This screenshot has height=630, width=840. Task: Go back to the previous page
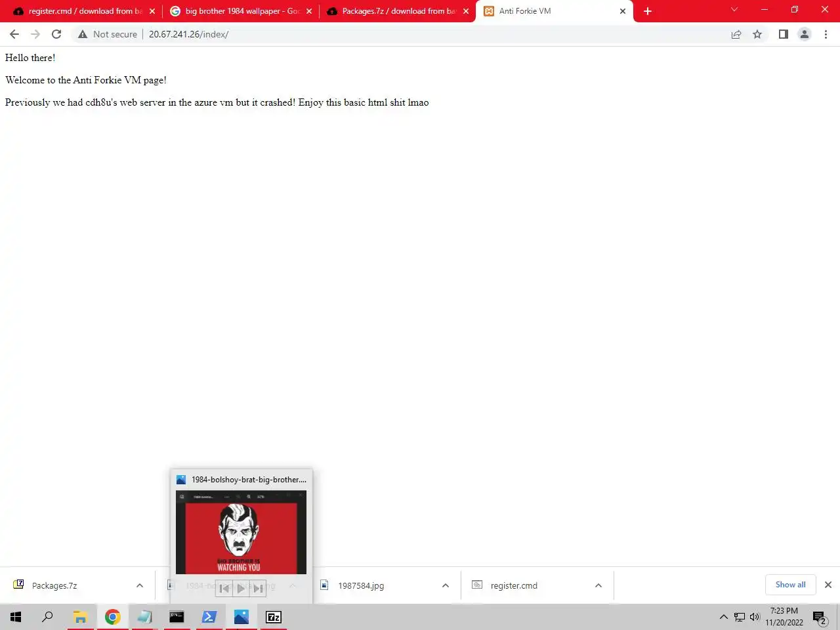click(x=14, y=34)
